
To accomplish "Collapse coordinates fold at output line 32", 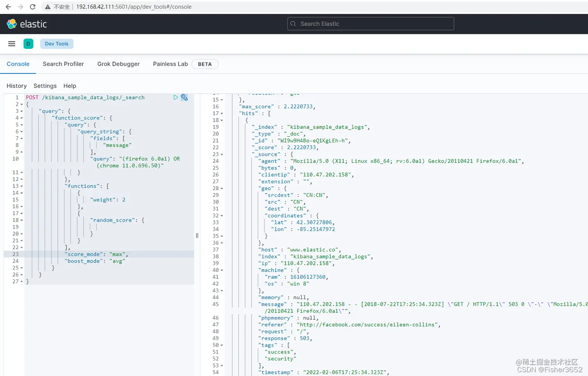I will point(222,216).
